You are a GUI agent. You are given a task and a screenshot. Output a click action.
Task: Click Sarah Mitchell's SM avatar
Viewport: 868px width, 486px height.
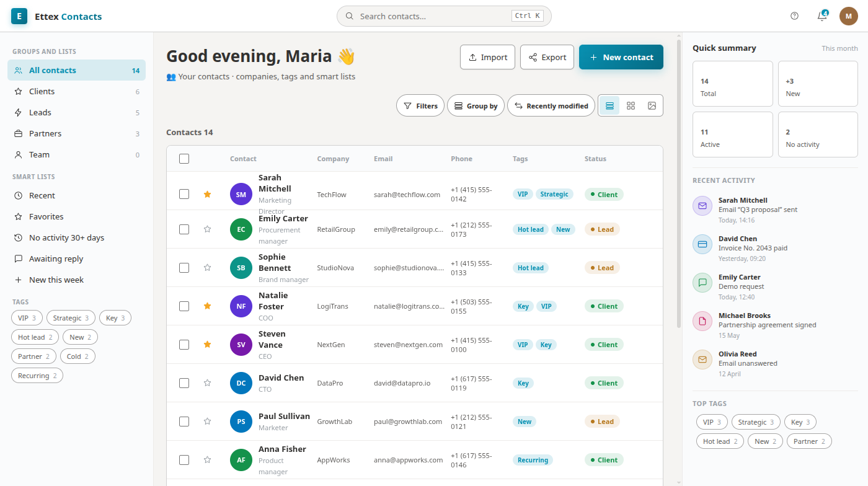pos(241,195)
